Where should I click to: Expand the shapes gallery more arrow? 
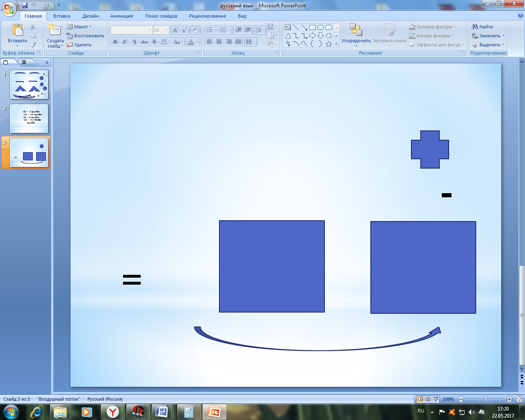click(x=336, y=44)
